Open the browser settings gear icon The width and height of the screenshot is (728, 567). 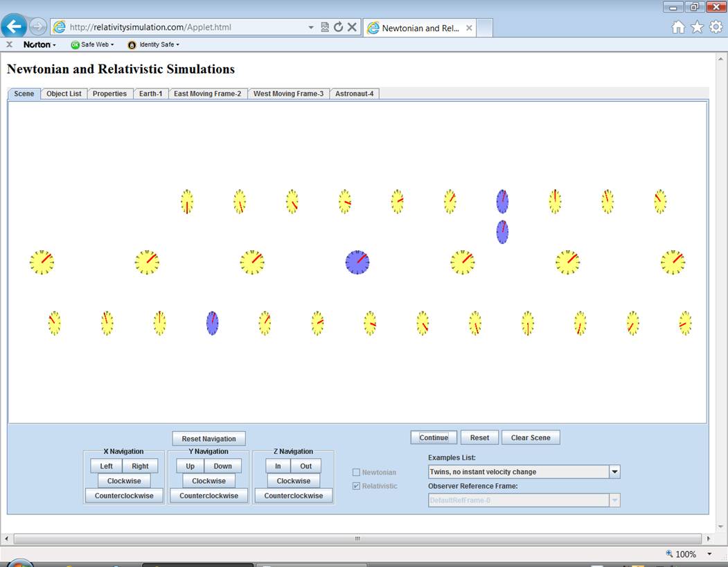pyautogui.click(x=716, y=27)
